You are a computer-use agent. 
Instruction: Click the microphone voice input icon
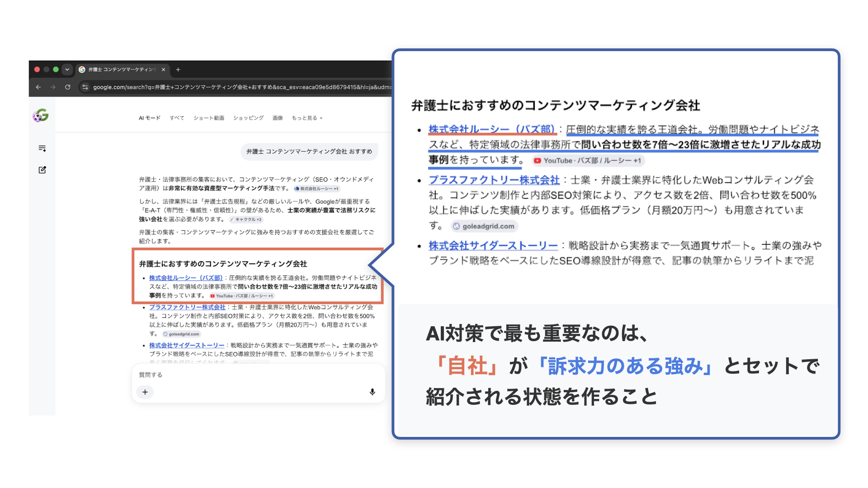pyautogui.click(x=373, y=392)
